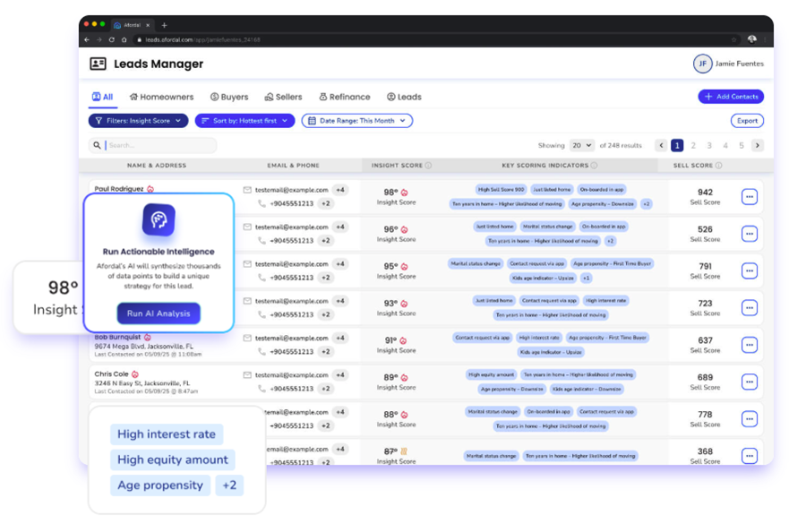Go to page 2 in pagination
Image resolution: width=806 pixels, height=532 pixels.
(693, 145)
